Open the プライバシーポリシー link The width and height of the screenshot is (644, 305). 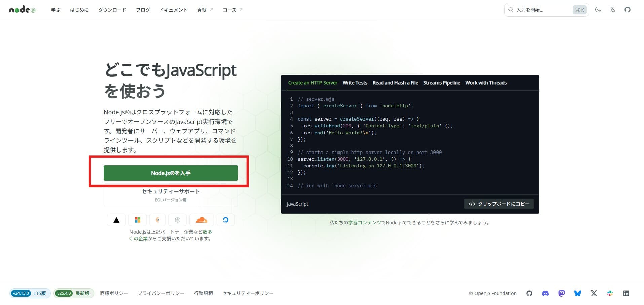pos(161,293)
